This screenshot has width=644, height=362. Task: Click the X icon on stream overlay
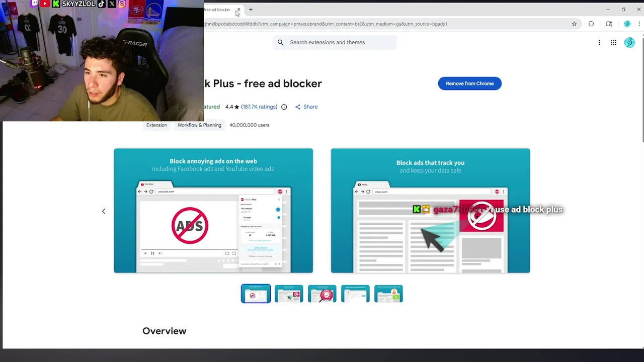pos(112,4)
